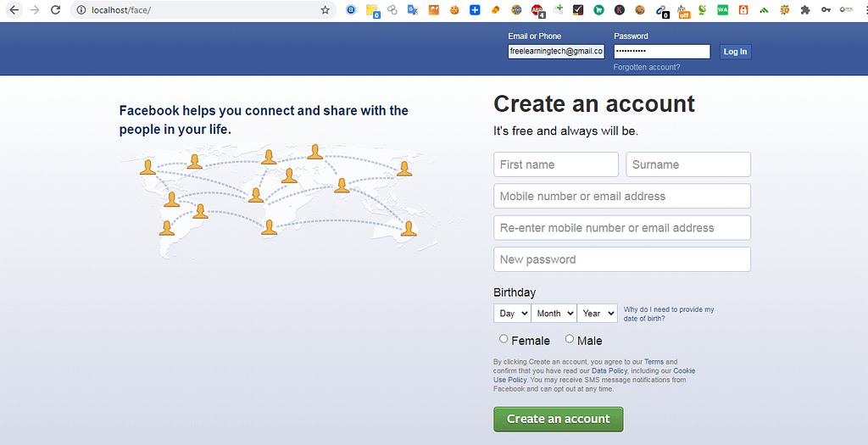Open the extension showing orange 'off' badge
Viewport: 868px width, 445px height.
pyautogui.click(x=683, y=10)
